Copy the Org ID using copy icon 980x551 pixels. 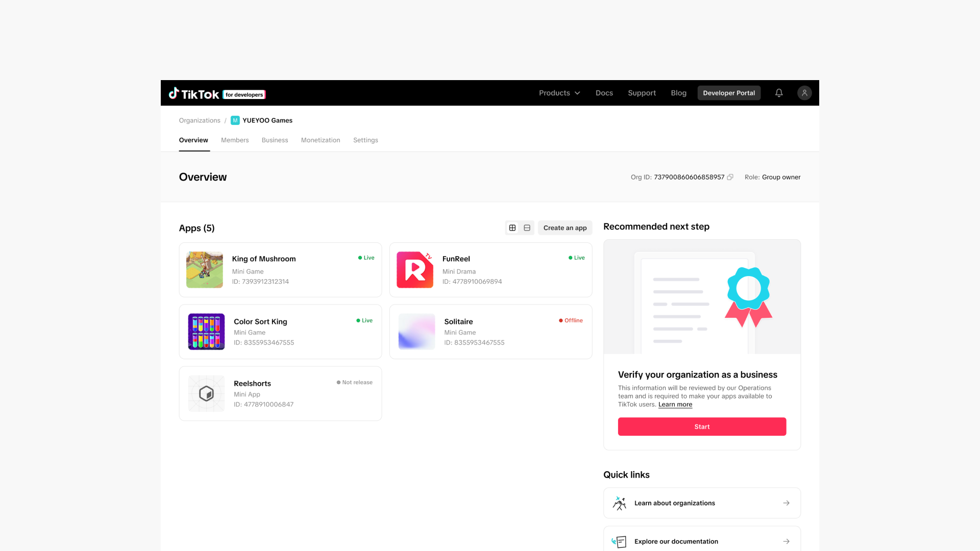(730, 177)
